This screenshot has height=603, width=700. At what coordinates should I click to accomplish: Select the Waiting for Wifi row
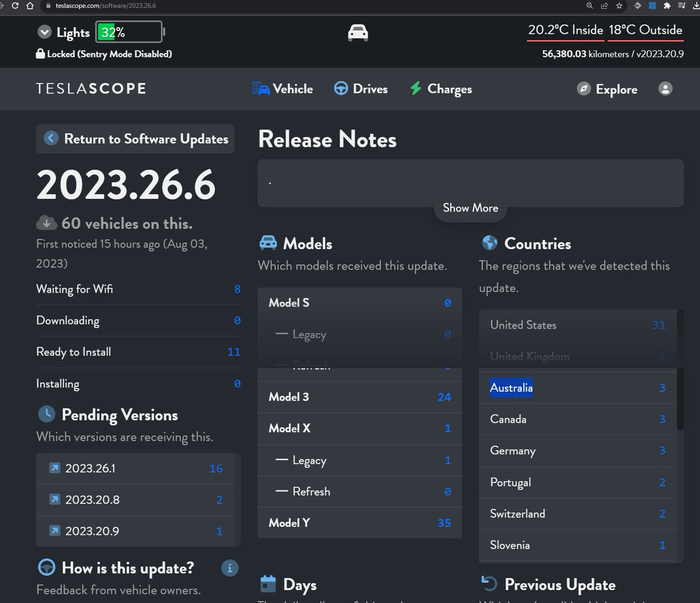coord(139,289)
